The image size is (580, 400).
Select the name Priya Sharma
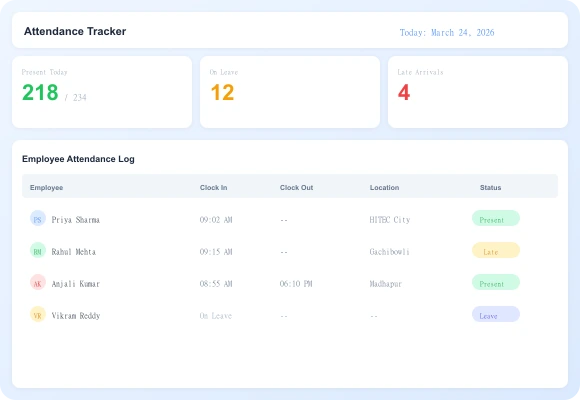pos(76,220)
